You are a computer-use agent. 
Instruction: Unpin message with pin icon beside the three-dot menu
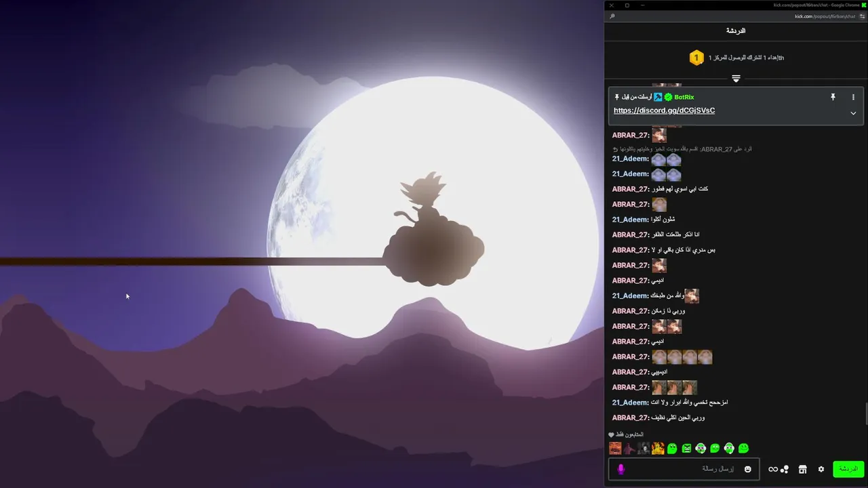pyautogui.click(x=833, y=97)
